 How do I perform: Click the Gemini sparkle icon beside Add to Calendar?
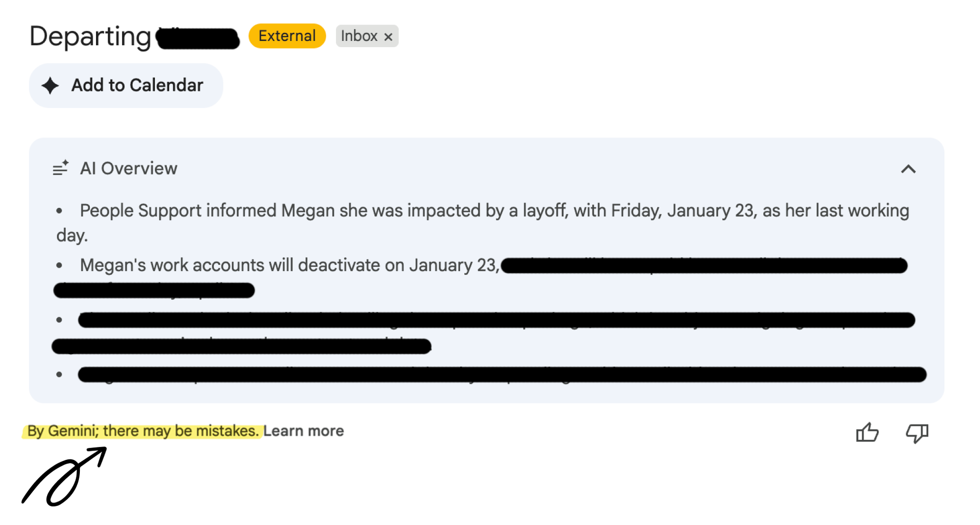(x=50, y=85)
